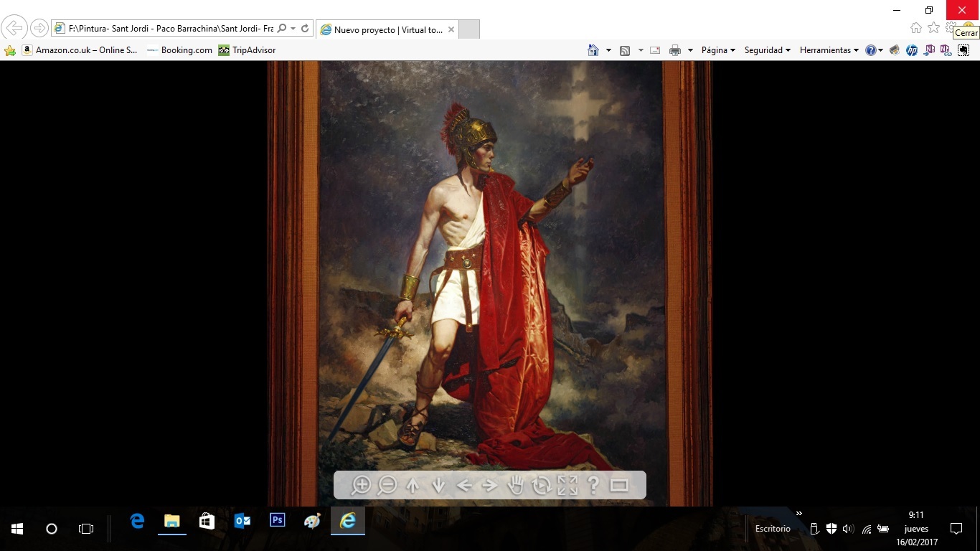The image size is (980, 551).
Task: Open the Seguridad menu
Action: pyautogui.click(x=768, y=50)
